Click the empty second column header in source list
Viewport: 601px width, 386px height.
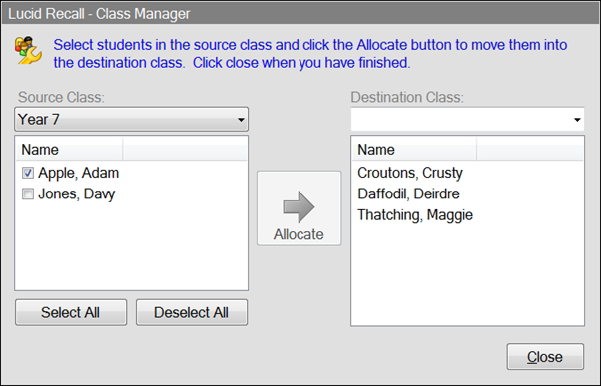point(185,150)
